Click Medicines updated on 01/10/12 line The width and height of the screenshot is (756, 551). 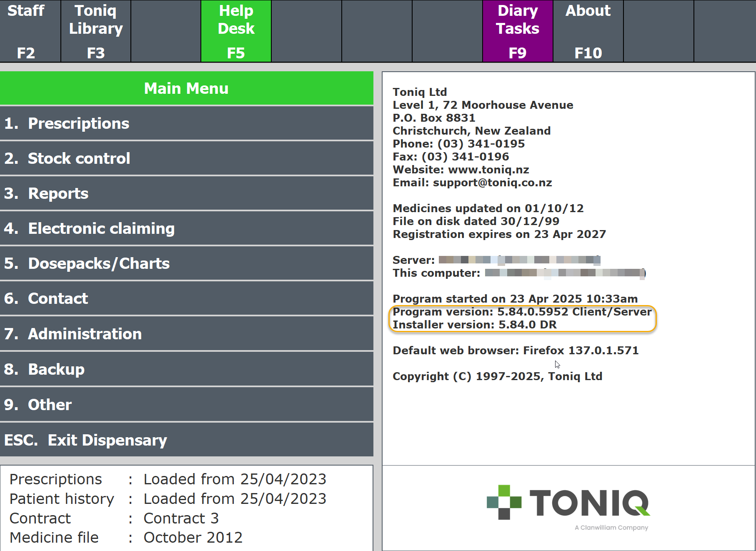pyautogui.click(x=488, y=208)
